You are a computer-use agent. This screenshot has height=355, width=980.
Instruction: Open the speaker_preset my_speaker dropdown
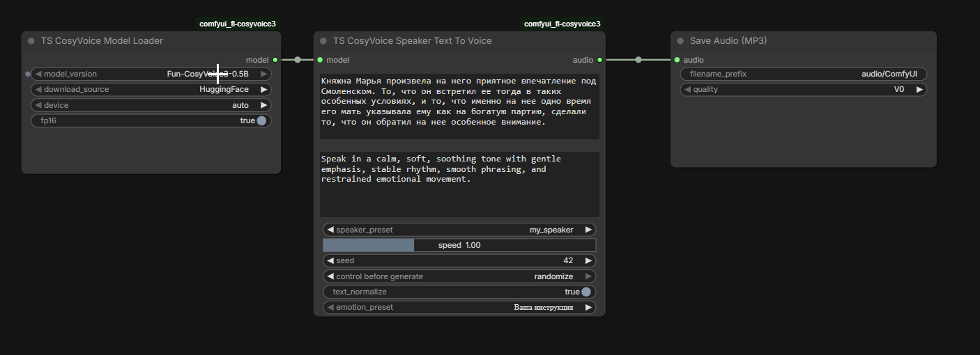click(459, 230)
